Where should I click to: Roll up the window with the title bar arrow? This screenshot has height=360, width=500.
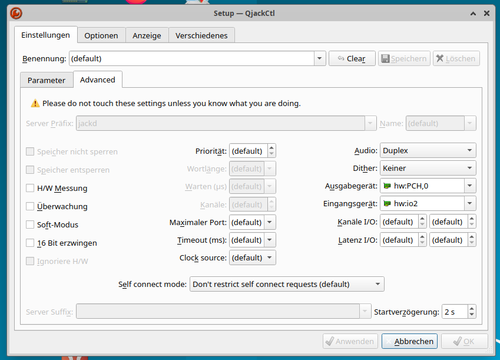[x=473, y=14]
